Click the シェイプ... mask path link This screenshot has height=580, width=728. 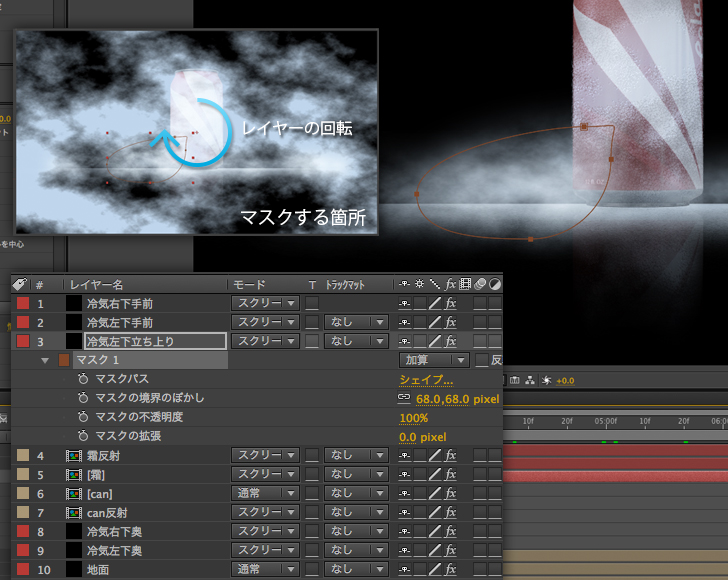coord(426,380)
